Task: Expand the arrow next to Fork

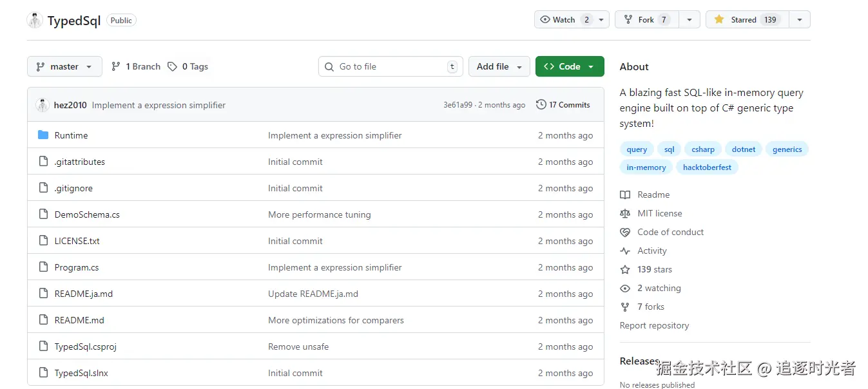Action: click(690, 20)
